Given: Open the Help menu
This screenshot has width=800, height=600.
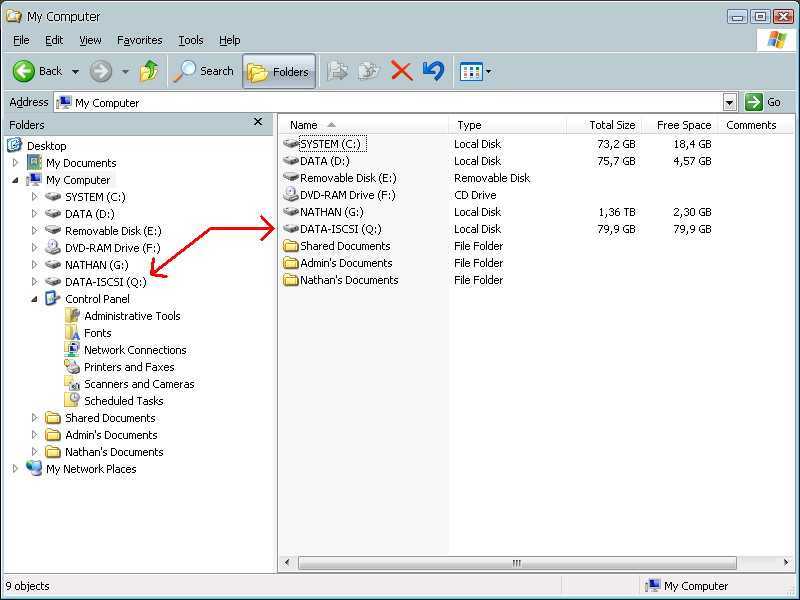Looking at the screenshot, I should coord(229,40).
